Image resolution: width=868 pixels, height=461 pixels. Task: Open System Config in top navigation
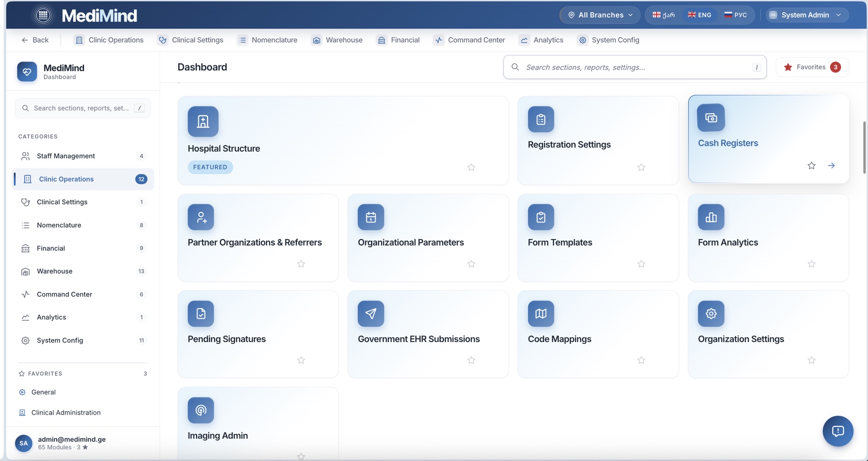tap(609, 40)
